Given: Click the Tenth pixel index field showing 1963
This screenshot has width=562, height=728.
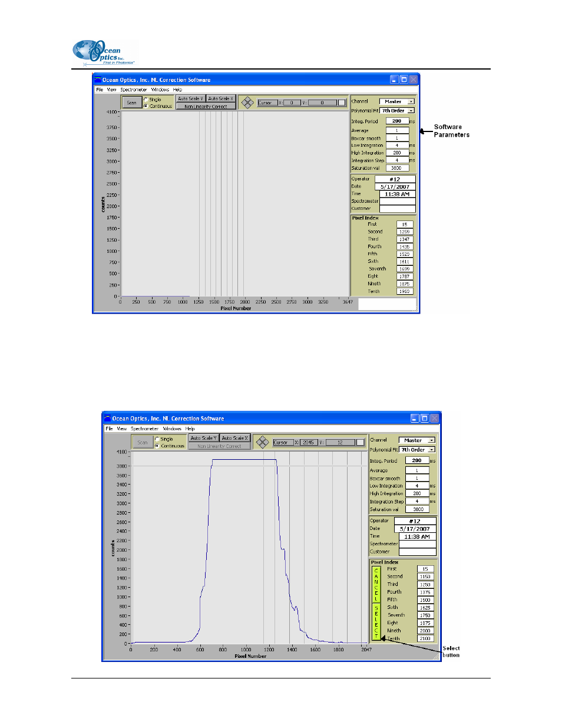Looking at the screenshot, I should [405, 291].
